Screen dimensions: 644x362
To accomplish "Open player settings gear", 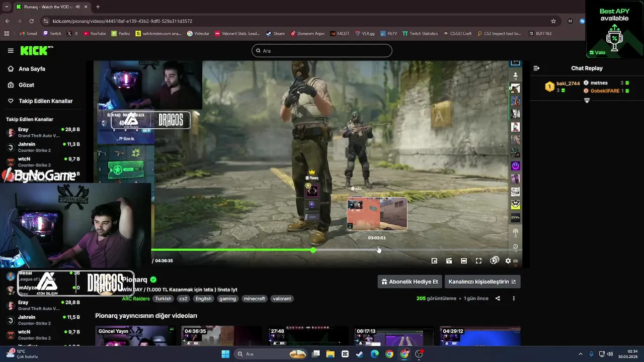I will [x=508, y=261].
